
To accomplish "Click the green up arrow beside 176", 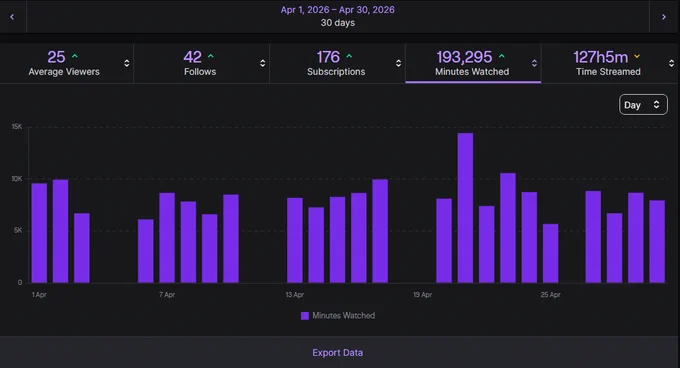I will [349, 56].
